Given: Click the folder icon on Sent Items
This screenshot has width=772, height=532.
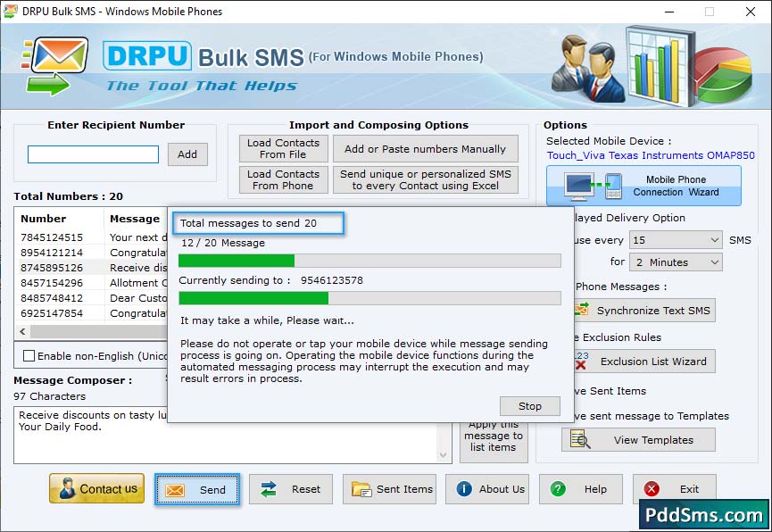Looking at the screenshot, I should click(361, 489).
